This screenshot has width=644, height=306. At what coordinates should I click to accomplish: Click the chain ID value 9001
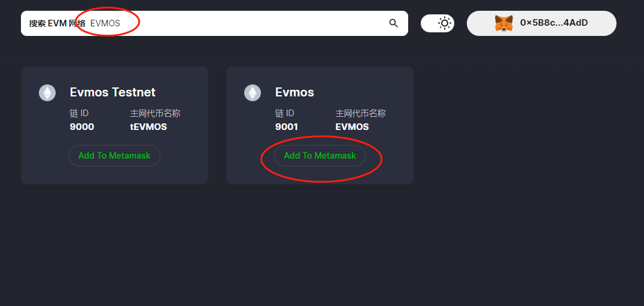tap(287, 127)
